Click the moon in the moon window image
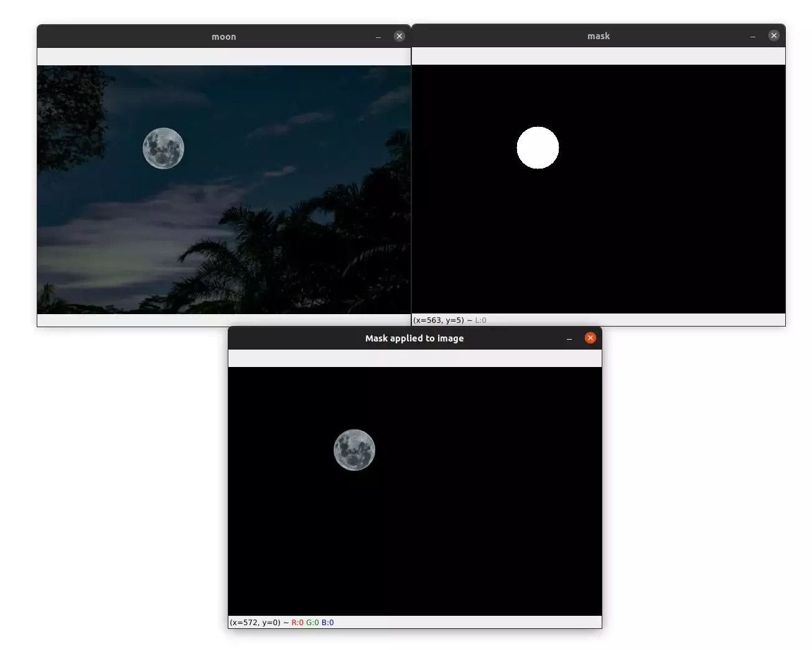The height and width of the screenshot is (650, 812). [164, 148]
